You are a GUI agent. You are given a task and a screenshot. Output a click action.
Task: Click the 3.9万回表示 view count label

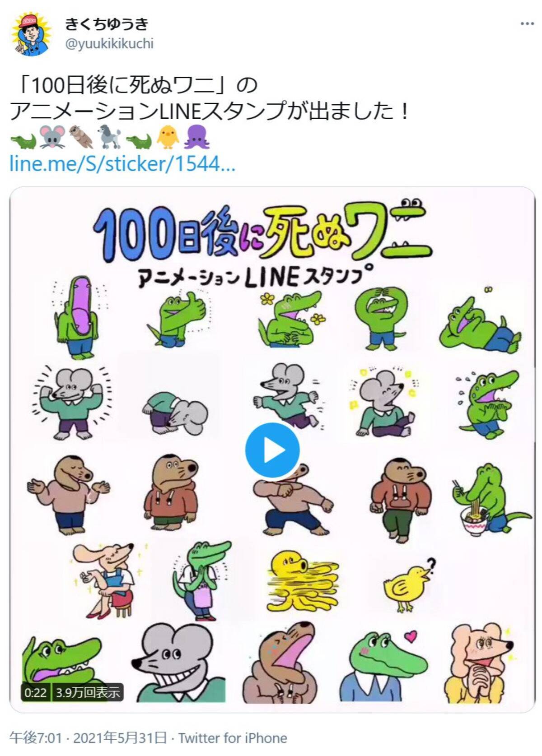pyautogui.click(x=88, y=692)
